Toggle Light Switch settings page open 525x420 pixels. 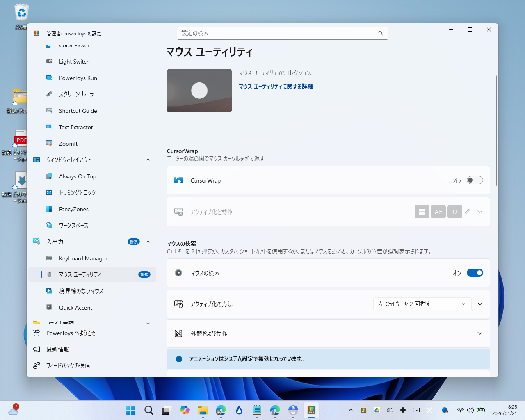pyautogui.click(x=74, y=61)
